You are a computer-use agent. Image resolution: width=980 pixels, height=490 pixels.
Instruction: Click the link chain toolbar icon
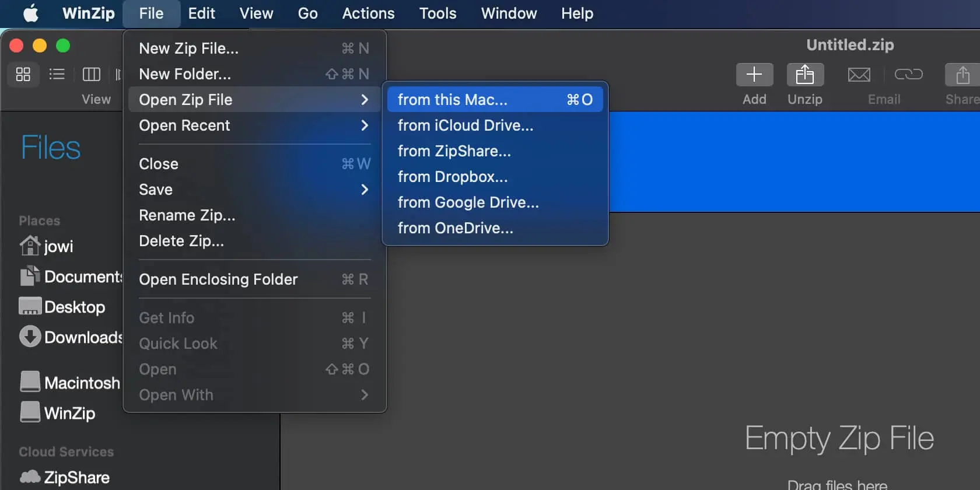point(908,74)
